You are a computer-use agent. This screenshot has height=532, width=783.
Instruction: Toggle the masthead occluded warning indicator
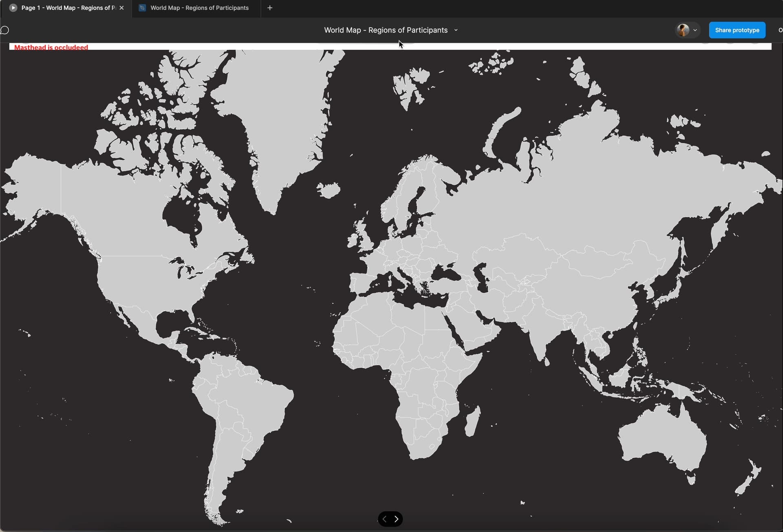[x=51, y=47]
